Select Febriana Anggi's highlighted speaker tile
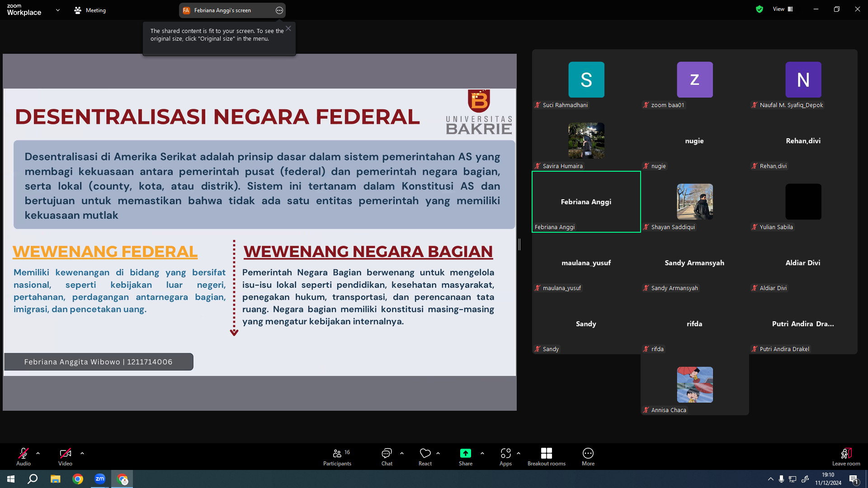The width and height of the screenshot is (868, 488). (x=586, y=202)
